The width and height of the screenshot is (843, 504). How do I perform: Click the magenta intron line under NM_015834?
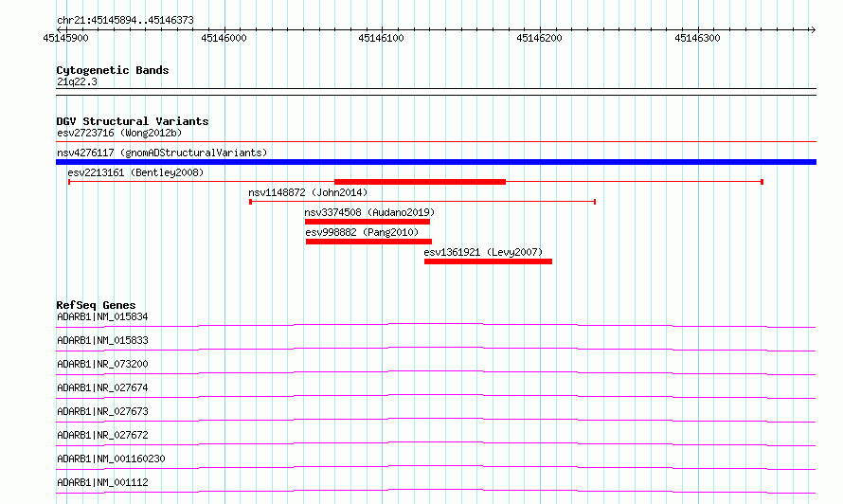click(x=436, y=325)
